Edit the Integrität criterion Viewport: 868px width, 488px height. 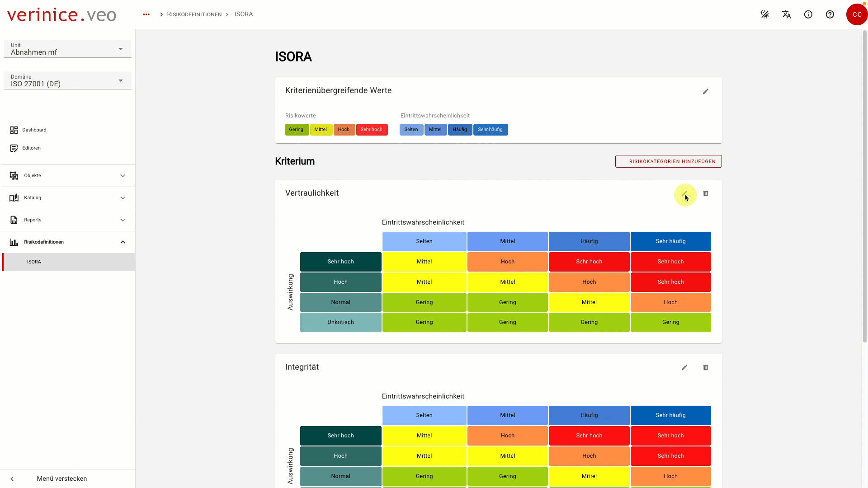coord(684,368)
